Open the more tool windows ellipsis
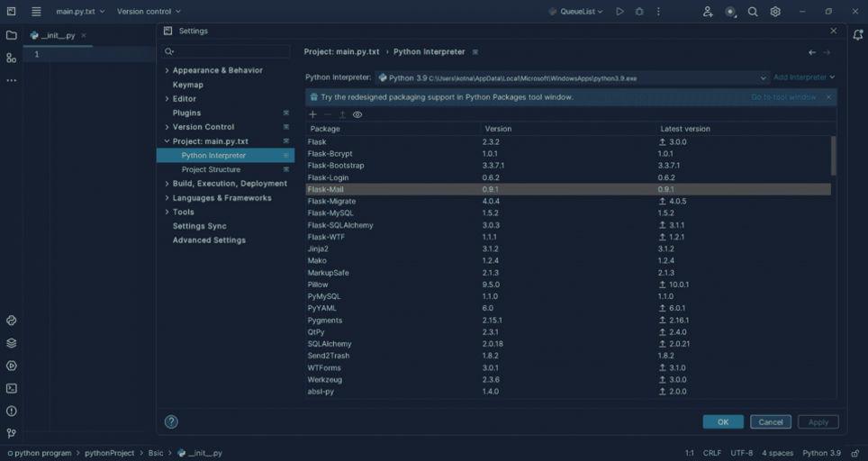The image size is (868, 461). click(11, 80)
